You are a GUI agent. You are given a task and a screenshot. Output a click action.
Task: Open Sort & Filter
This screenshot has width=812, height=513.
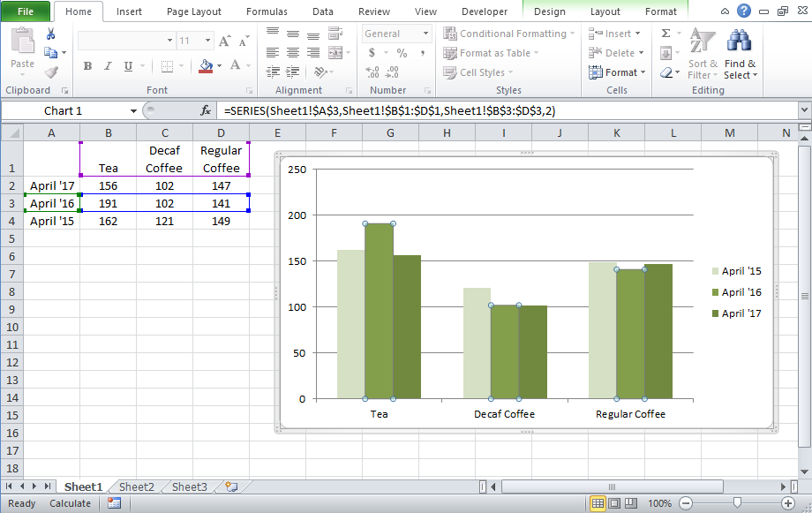coord(703,54)
